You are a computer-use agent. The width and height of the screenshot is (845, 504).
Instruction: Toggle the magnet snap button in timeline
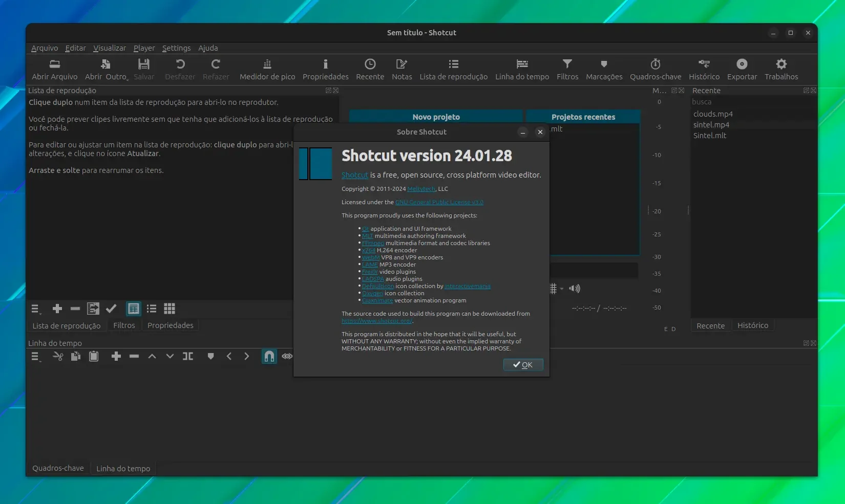(269, 356)
